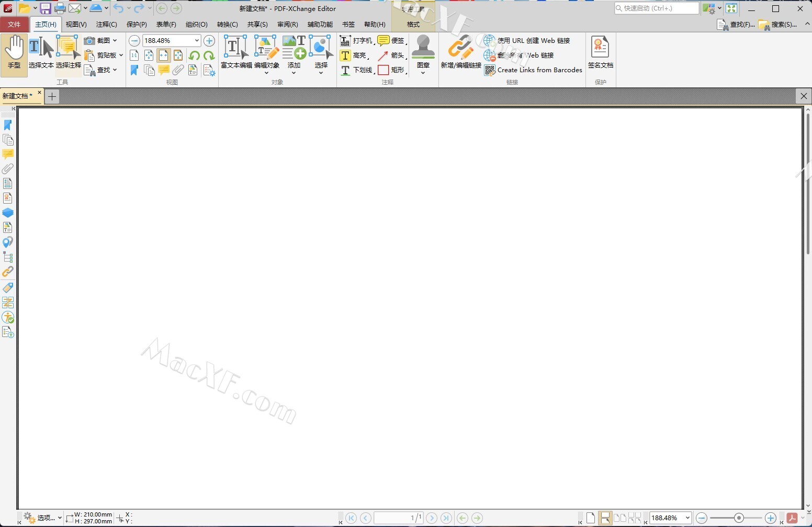Click the ribbon zoom in plus button
Image resolution: width=812 pixels, height=527 pixels.
[209, 40]
